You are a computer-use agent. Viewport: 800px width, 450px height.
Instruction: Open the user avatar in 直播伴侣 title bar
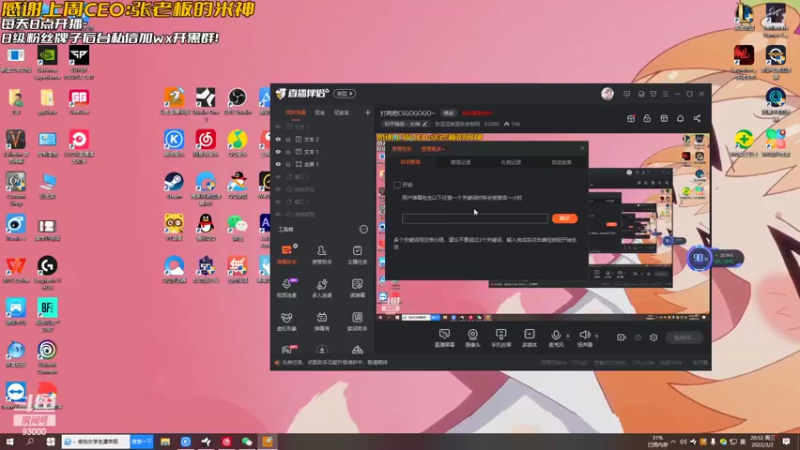point(607,94)
